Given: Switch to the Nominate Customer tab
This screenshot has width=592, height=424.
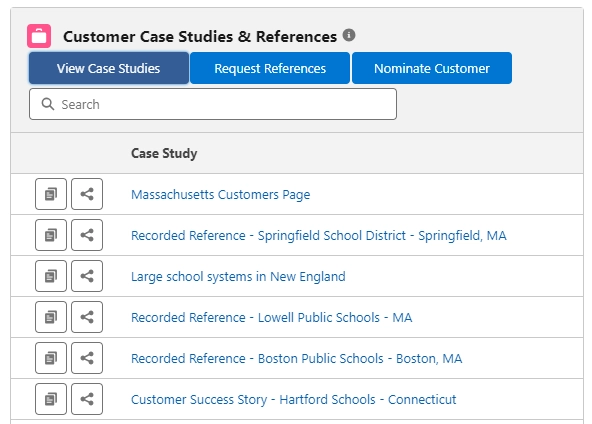Looking at the screenshot, I should (x=432, y=68).
